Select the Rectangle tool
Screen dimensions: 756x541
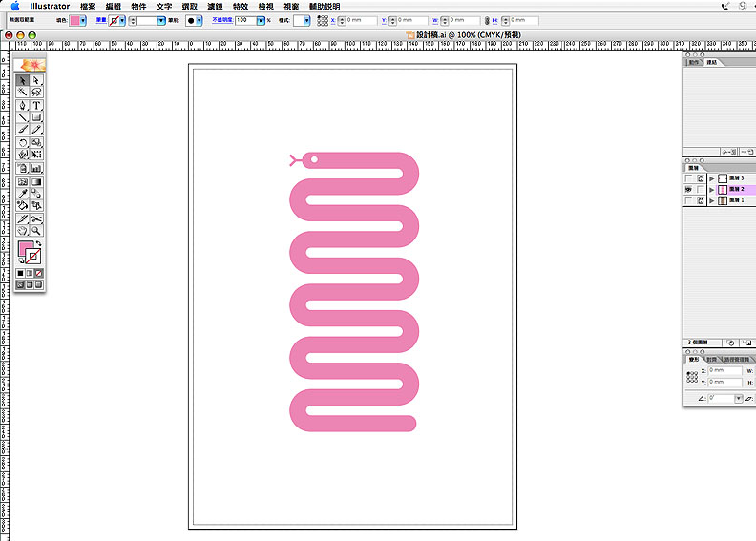[x=36, y=117]
